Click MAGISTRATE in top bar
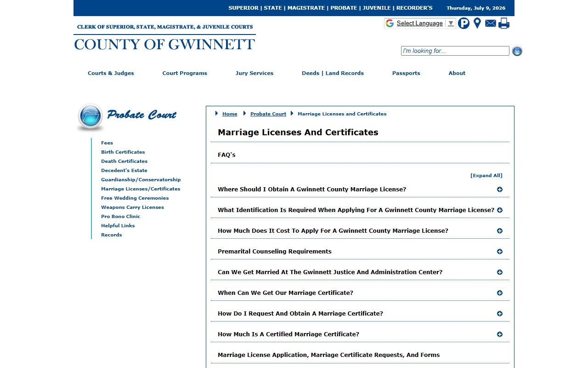 [306, 8]
